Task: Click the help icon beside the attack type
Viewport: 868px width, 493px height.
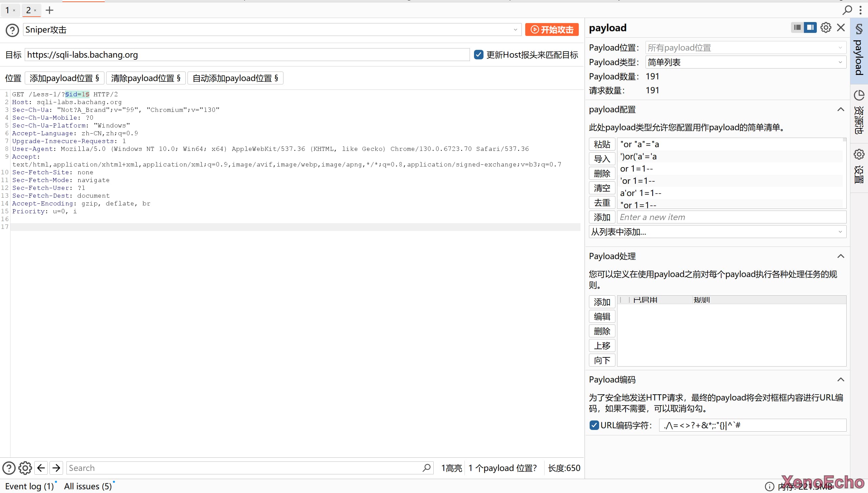Action: click(x=12, y=30)
